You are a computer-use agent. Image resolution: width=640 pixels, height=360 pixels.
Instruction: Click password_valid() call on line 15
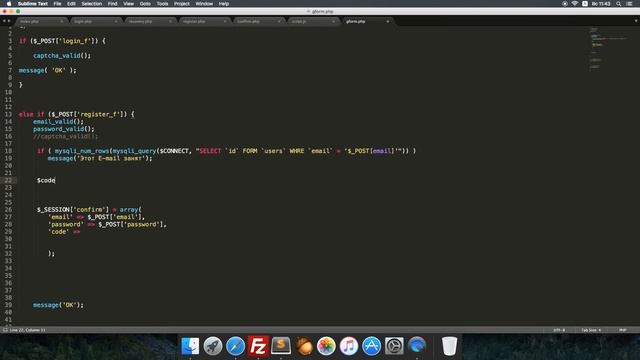pos(64,129)
